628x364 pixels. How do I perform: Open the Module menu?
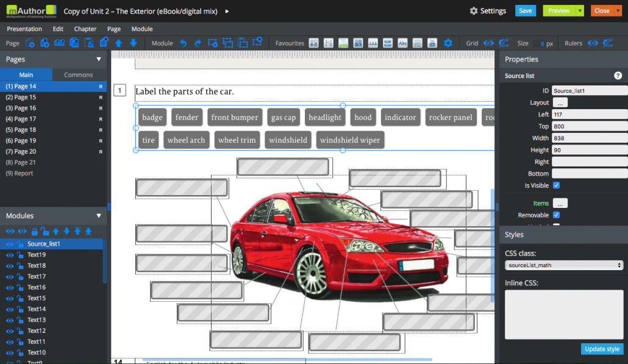click(142, 29)
